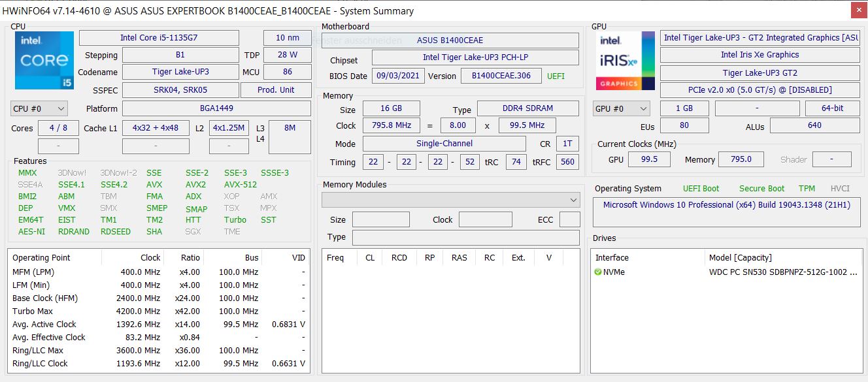Open the CPU #0 selector dropdown
868x382 pixels.
coord(39,109)
